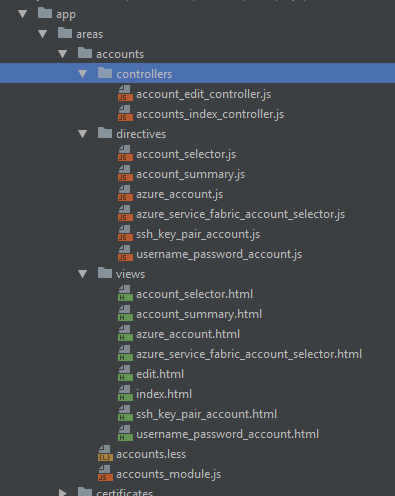The width and height of the screenshot is (395, 496).
Task: Click JS icon of accounts_module.js
Action: (105, 473)
